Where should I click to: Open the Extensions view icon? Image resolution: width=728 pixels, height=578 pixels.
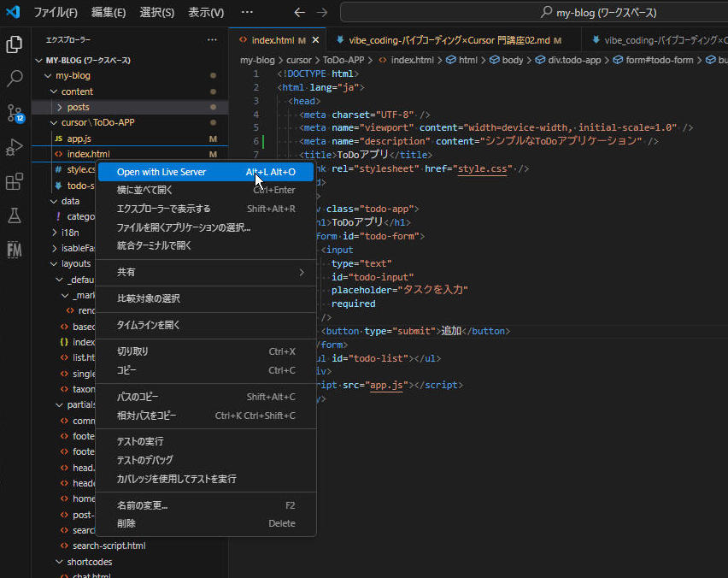(15, 181)
